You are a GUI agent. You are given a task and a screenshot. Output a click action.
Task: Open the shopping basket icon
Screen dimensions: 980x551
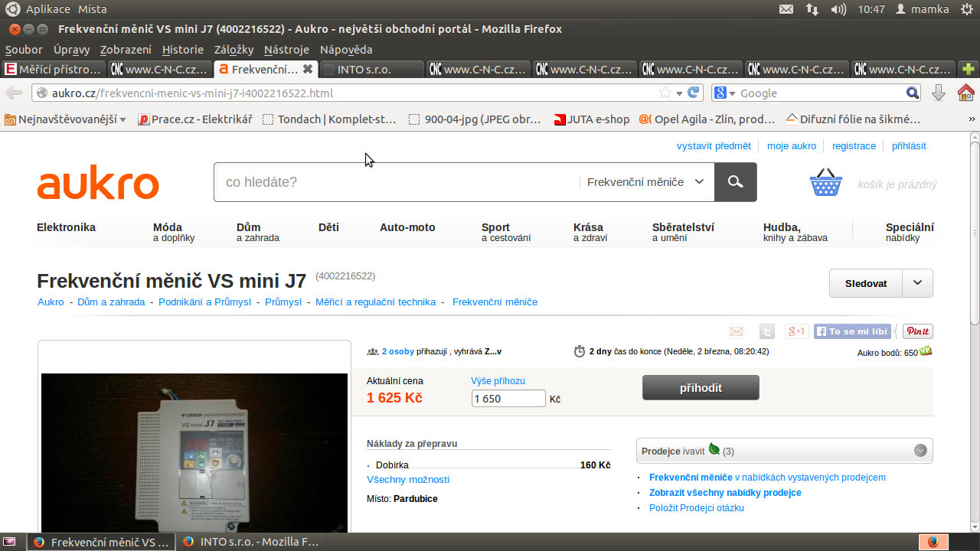tap(825, 183)
